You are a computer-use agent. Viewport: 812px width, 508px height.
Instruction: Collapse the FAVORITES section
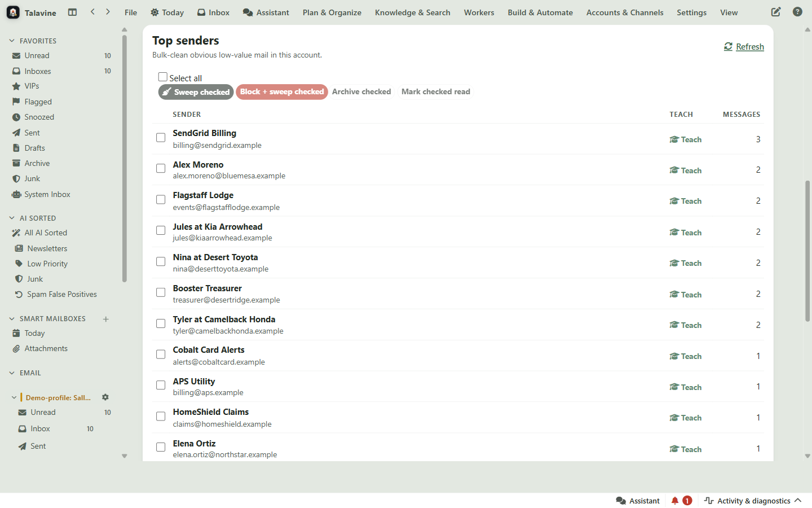pos(12,41)
